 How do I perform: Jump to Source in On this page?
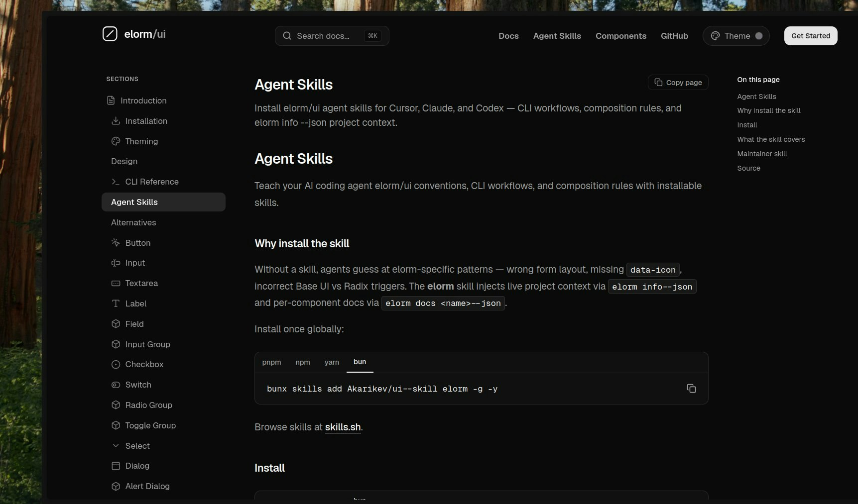coord(748,168)
